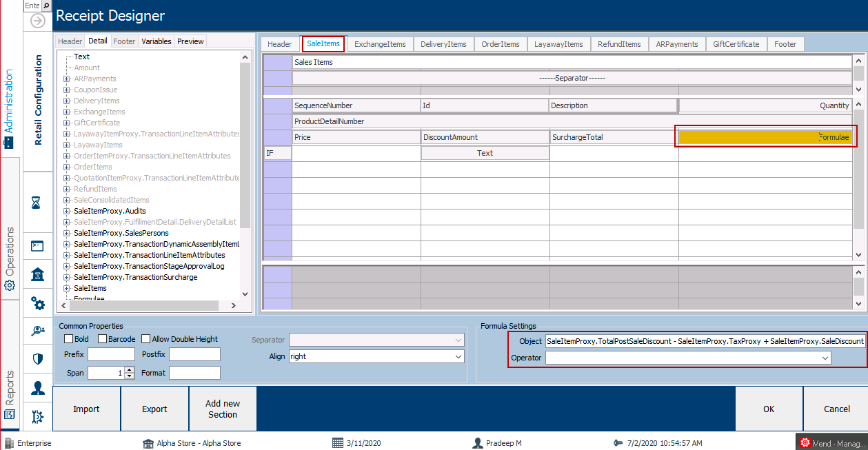
Task: Toggle the Bold checkbox
Action: pyautogui.click(x=69, y=339)
